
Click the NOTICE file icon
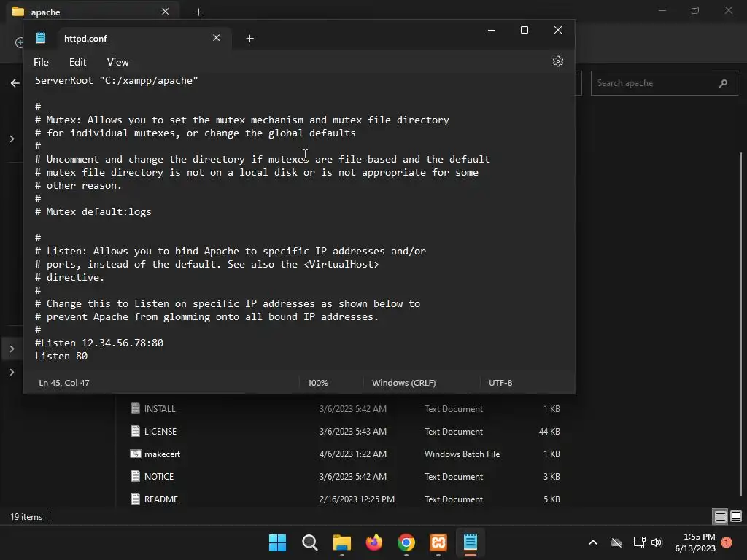click(135, 477)
